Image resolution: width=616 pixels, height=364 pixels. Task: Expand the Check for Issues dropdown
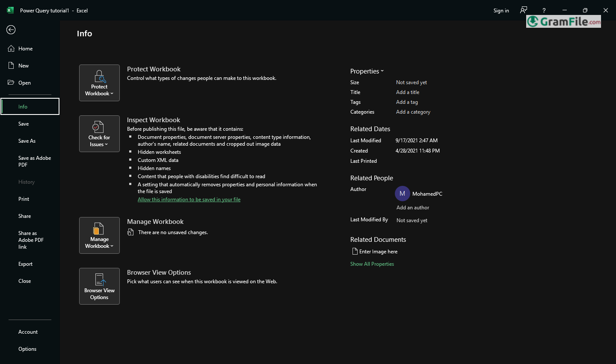99,134
